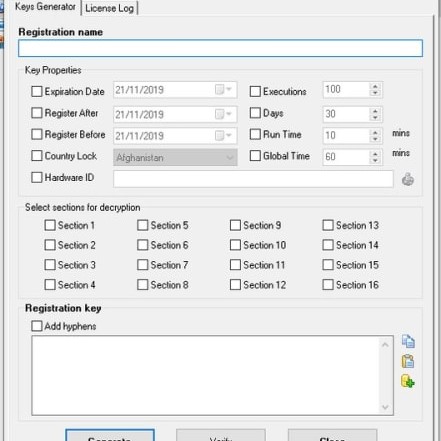Viewport: 441px width, 441px height.
Task: Copy the registration key with copy icon
Action: [408, 341]
